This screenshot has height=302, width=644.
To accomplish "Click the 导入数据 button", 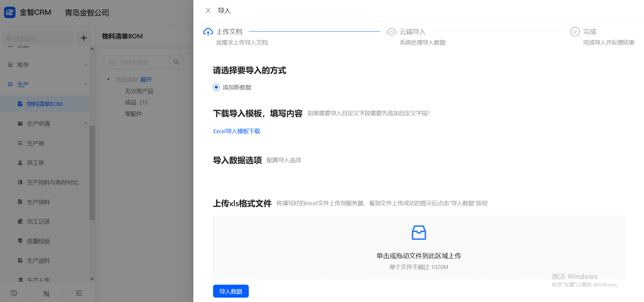I will coord(231,291).
